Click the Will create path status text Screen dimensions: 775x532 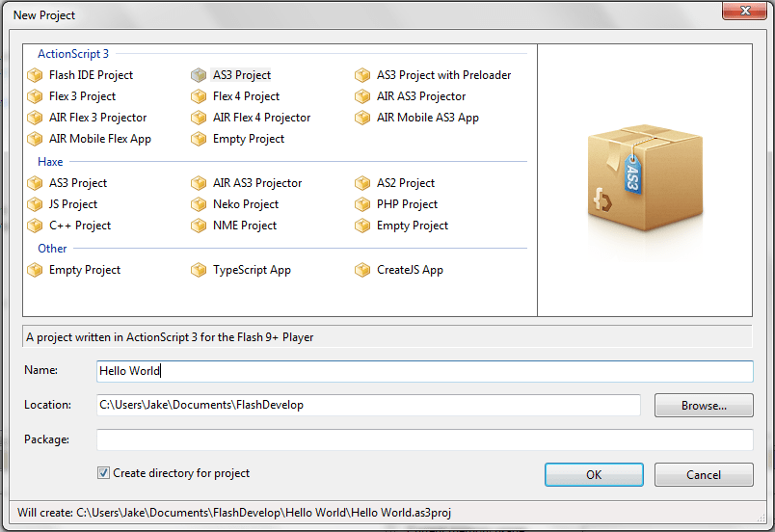click(x=234, y=513)
